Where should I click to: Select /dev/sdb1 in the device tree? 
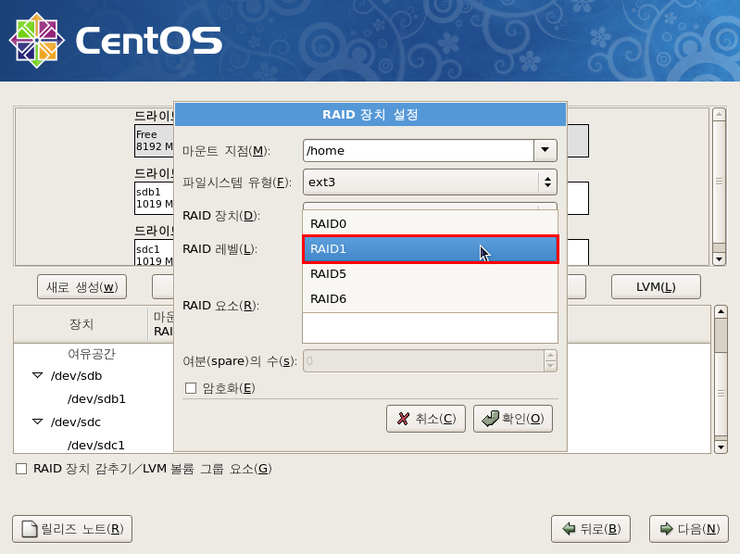click(x=96, y=399)
